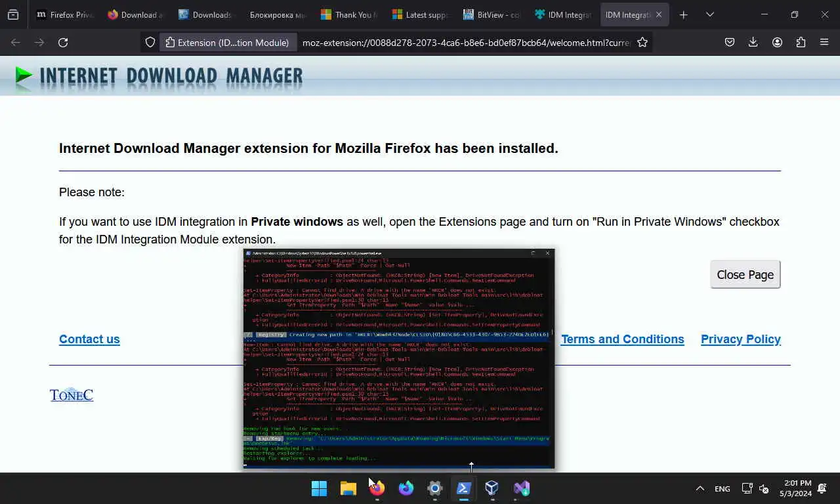Open File Explorer from the taskbar
Viewport: 840px width, 504px height.
click(348, 488)
